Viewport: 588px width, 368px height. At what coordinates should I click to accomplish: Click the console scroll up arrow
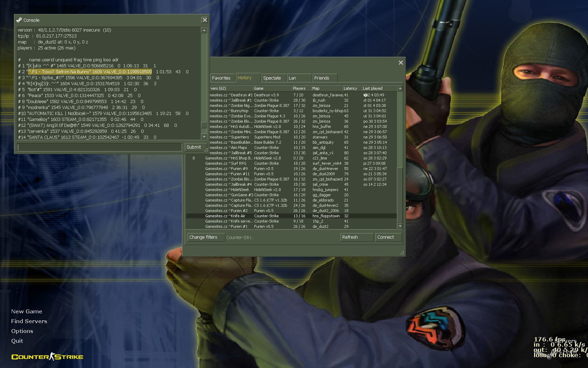204,30
